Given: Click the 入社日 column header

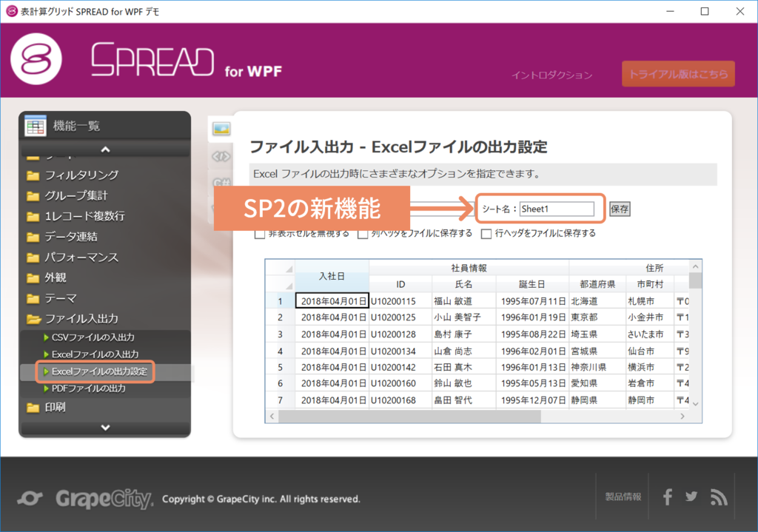Looking at the screenshot, I should point(332,276).
